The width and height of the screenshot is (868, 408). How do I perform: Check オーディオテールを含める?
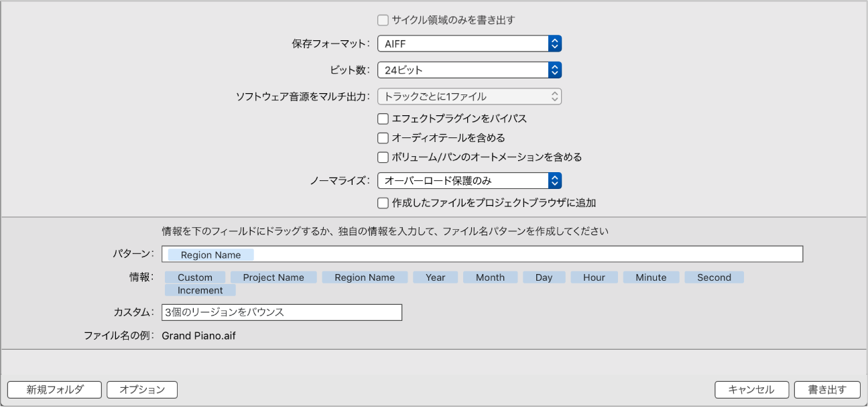click(x=383, y=137)
